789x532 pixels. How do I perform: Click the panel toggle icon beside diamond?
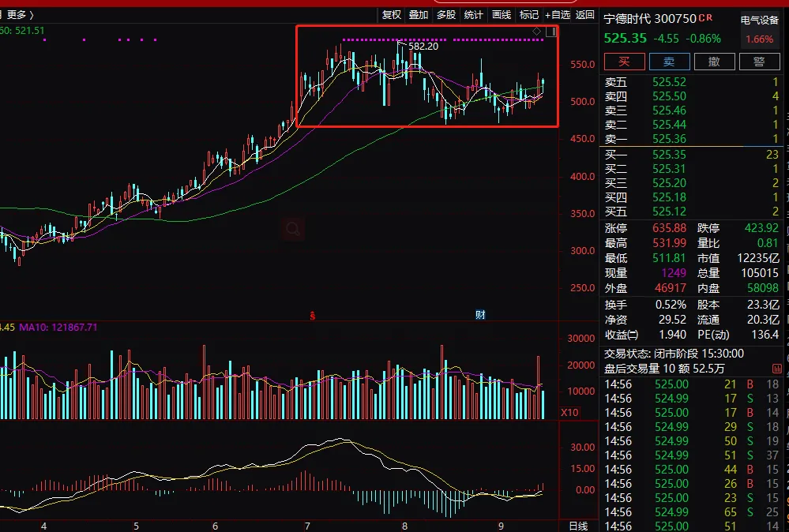click(x=550, y=32)
